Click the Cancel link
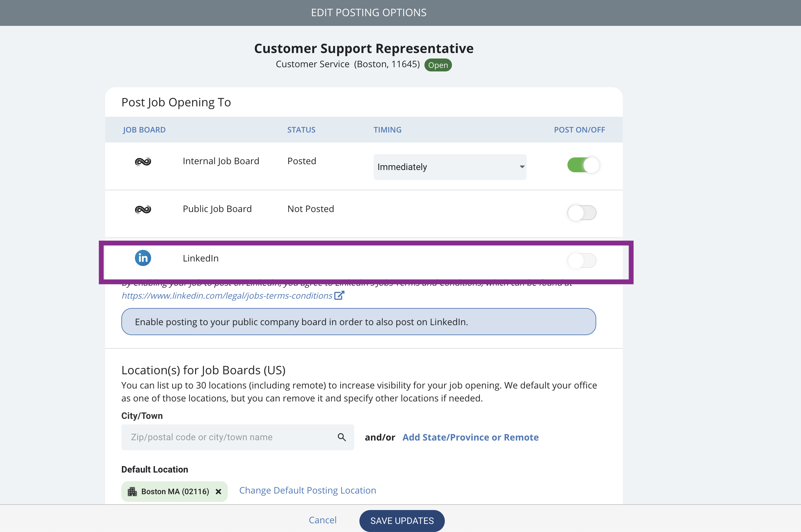 322,520
